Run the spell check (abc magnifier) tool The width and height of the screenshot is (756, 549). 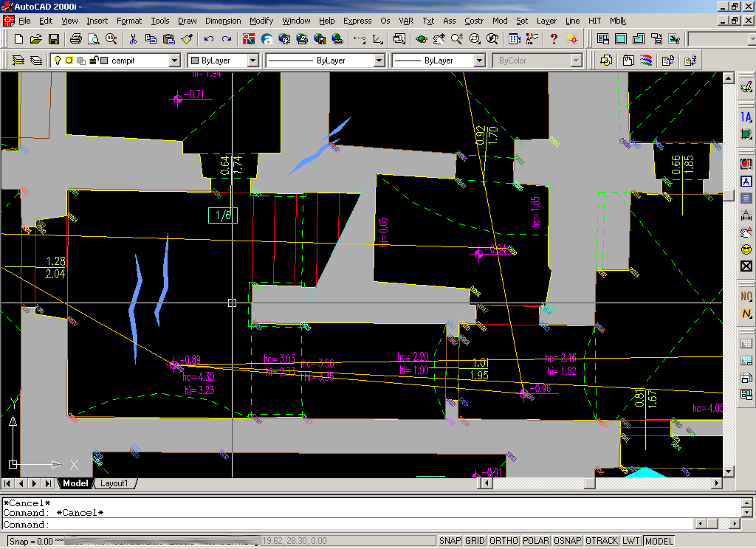111,39
